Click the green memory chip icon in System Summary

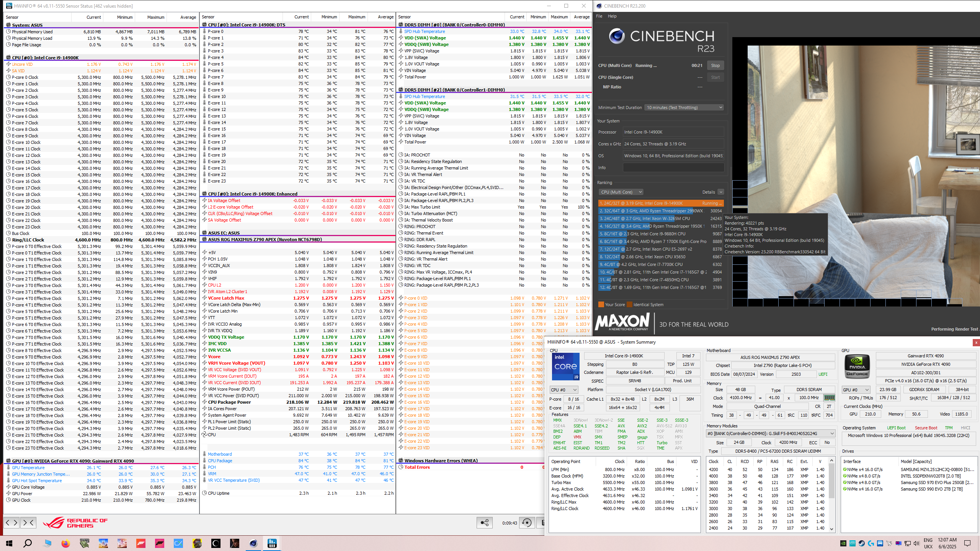click(x=829, y=398)
